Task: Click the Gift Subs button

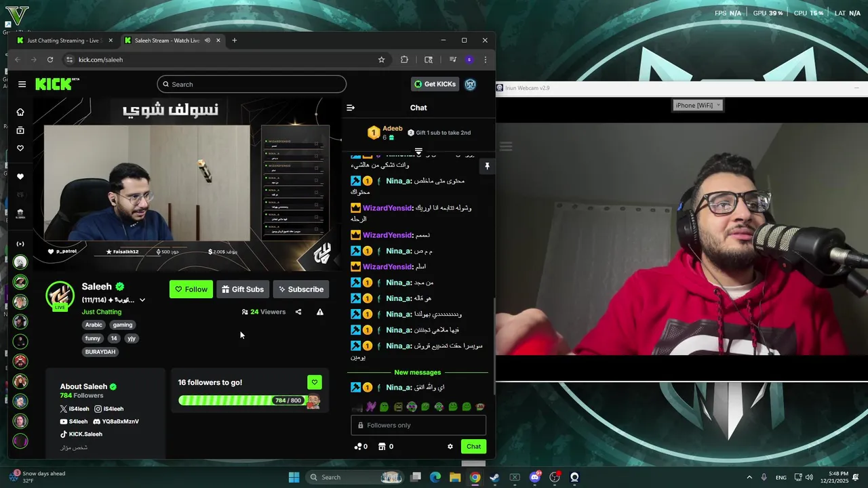Action: tap(243, 289)
